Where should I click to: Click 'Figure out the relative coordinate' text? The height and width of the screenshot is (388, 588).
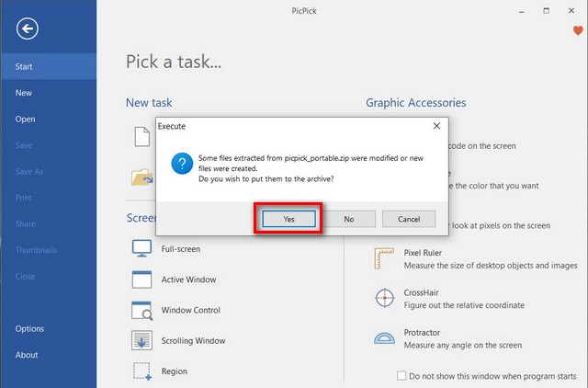tap(464, 305)
